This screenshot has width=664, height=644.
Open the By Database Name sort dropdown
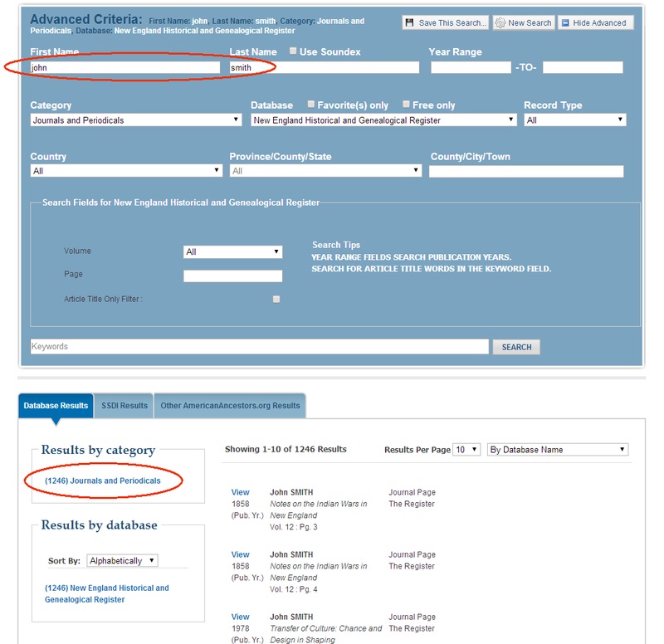click(x=558, y=450)
